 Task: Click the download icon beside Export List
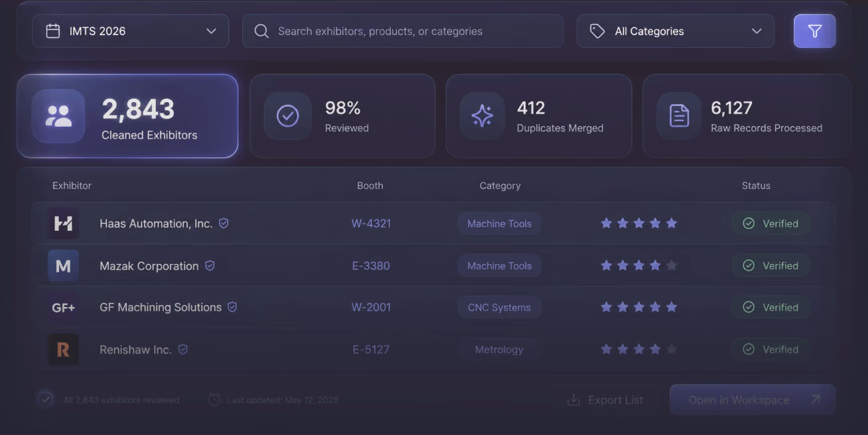[574, 400]
